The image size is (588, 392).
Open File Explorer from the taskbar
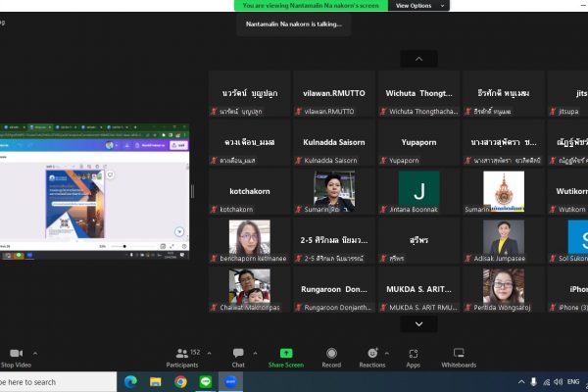(x=155, y=382)
